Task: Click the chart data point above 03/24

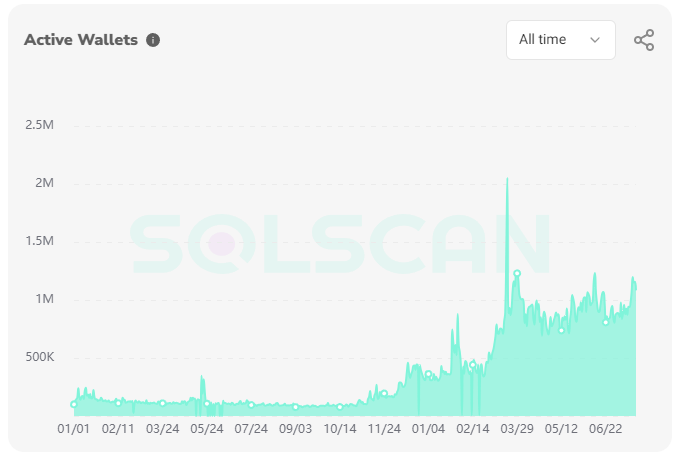Action: (163, 403)
